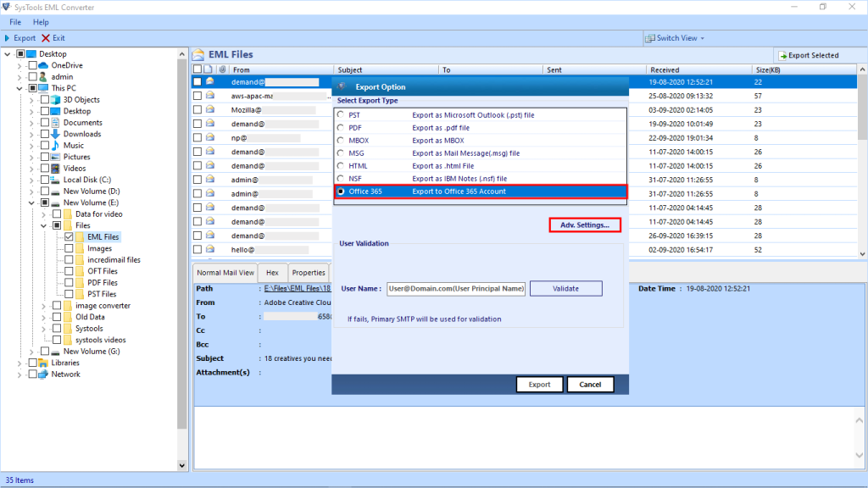Tick the select-all checkbox in list header

point(198,69)
